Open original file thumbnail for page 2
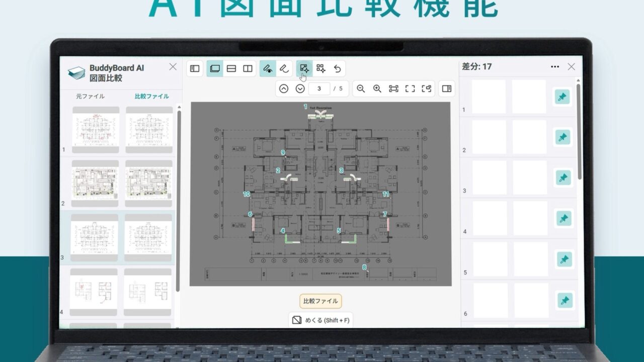The width and height of the screenshot is (644, 362). (95, 184)
